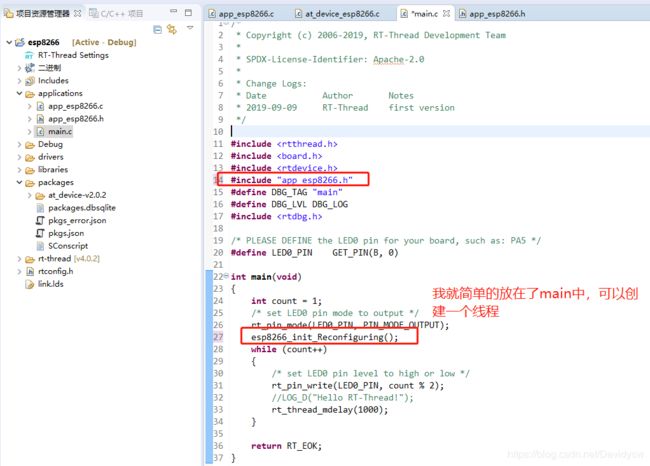Image resolution: width=650 pixels, height=466 pixels.
Task: Click line '#include "app_esp8266.h"'
Action: click(291, 180)
